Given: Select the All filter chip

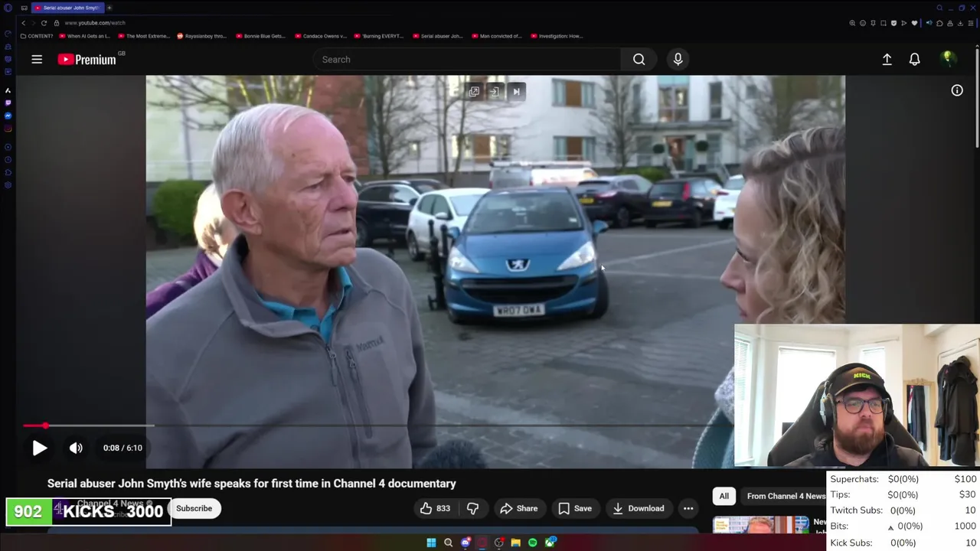Looking at the screenshot, I should pos(724,496).
